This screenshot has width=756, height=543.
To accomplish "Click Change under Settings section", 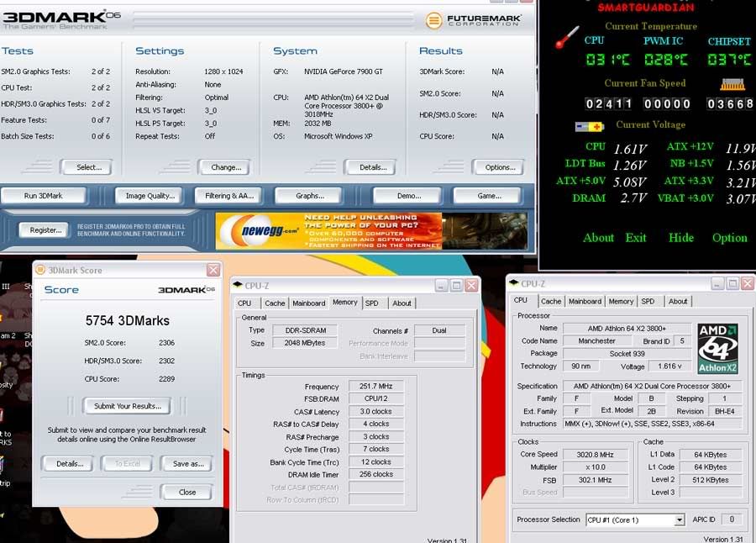I will 226,167.
